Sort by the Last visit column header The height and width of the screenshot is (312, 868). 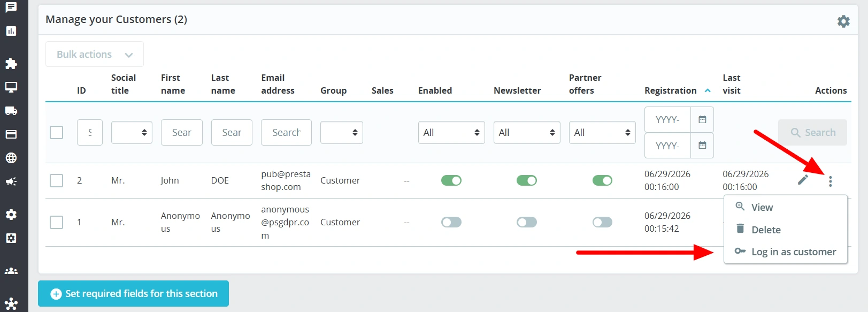pos(732,84)
